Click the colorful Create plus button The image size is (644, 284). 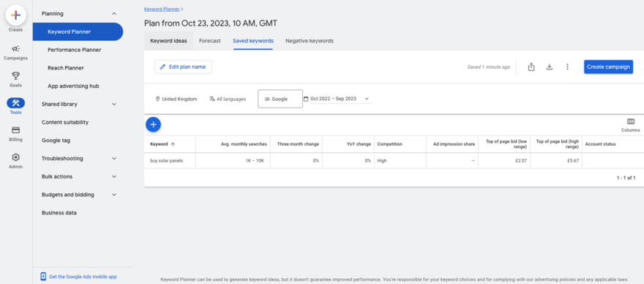(x=15, y=15)
